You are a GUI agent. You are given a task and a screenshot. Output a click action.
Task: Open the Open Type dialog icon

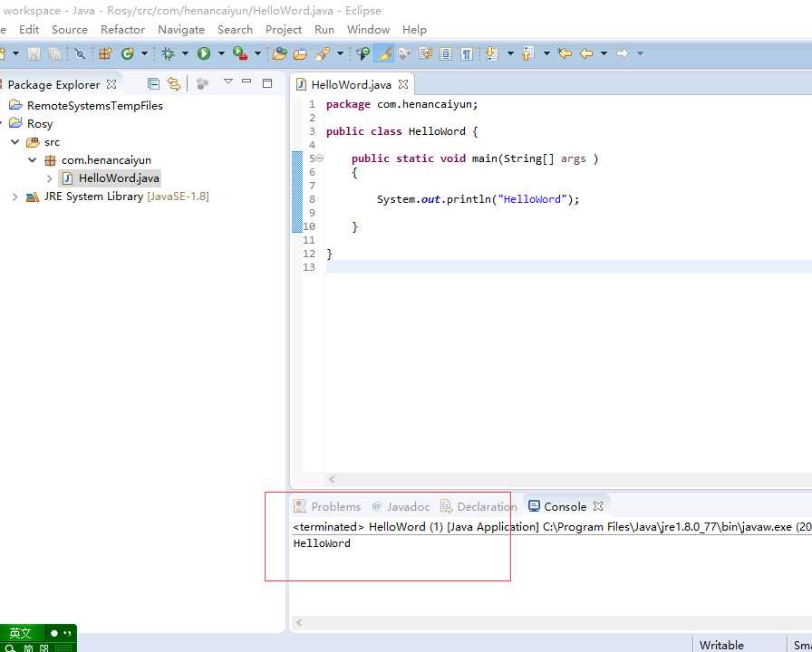tap(280, 53)
